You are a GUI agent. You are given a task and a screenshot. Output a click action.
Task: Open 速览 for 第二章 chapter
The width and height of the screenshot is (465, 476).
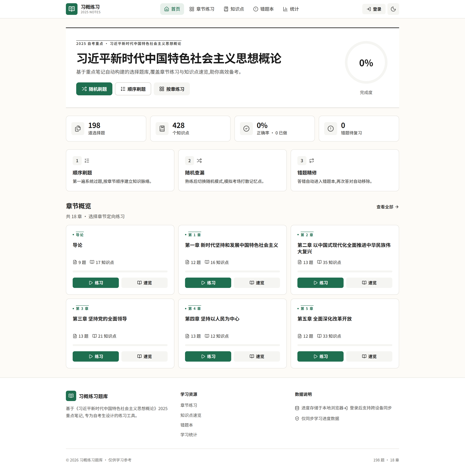[369, 283]
